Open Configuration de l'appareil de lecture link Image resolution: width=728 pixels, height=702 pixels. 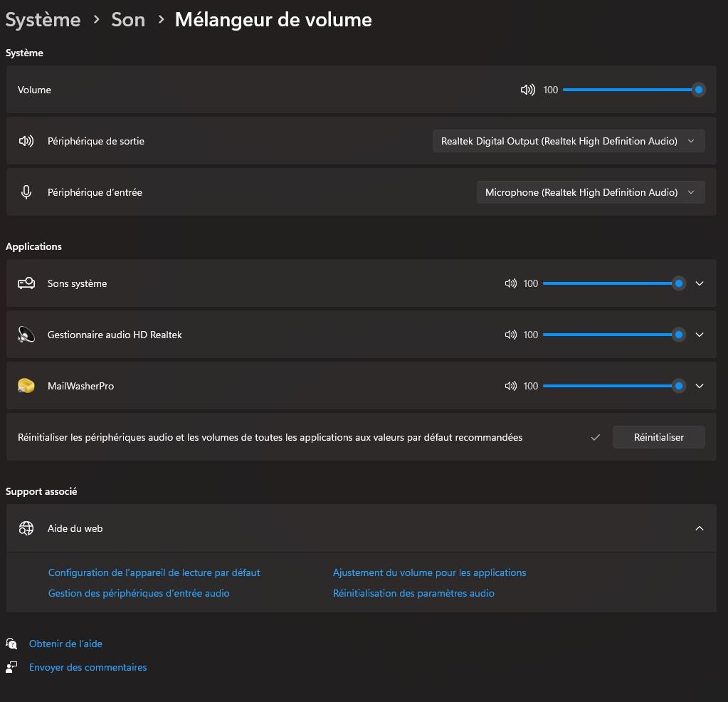point(154,572)
